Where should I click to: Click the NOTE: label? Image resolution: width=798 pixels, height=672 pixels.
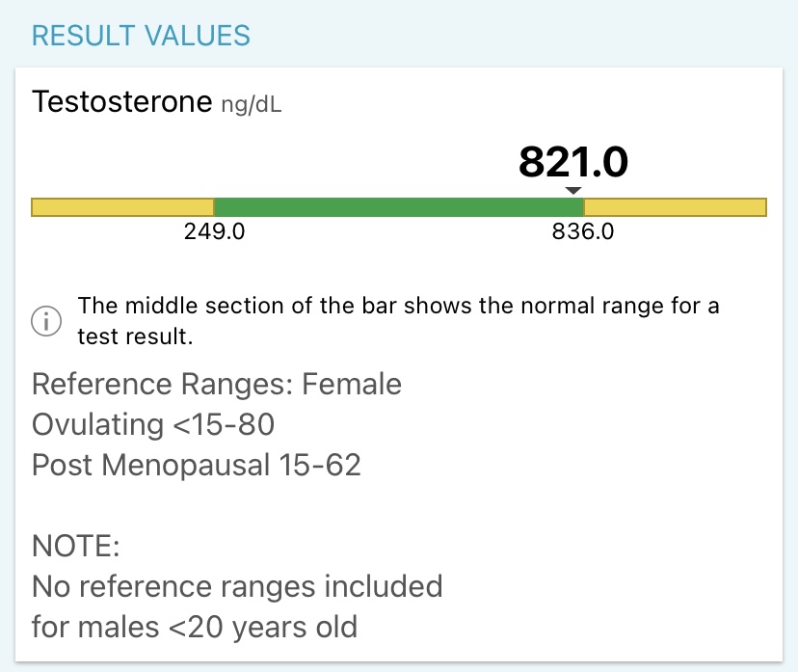pos(76,546)
